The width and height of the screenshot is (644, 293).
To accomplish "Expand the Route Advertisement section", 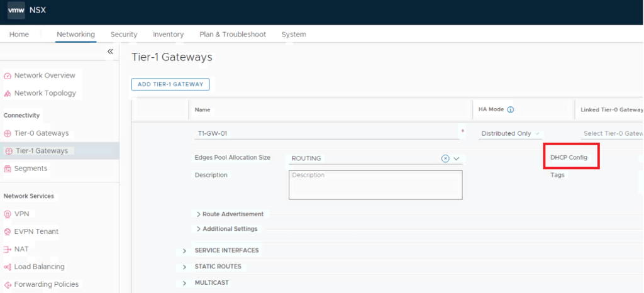I will point(199,214).
